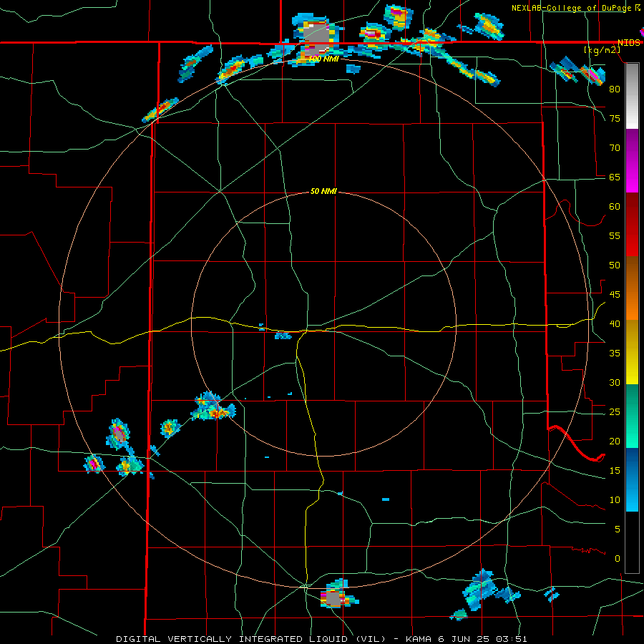Click the 30 scale value

tap(615, 382)
